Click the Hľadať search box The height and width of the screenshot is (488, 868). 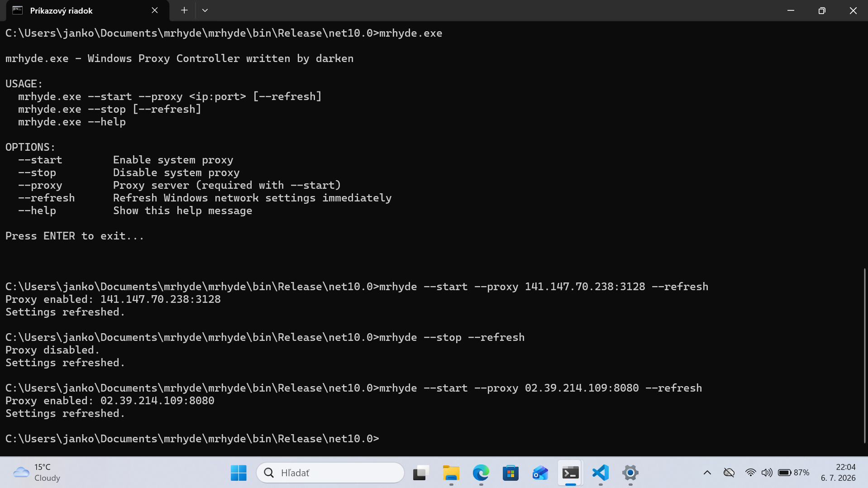click(330, 473)
